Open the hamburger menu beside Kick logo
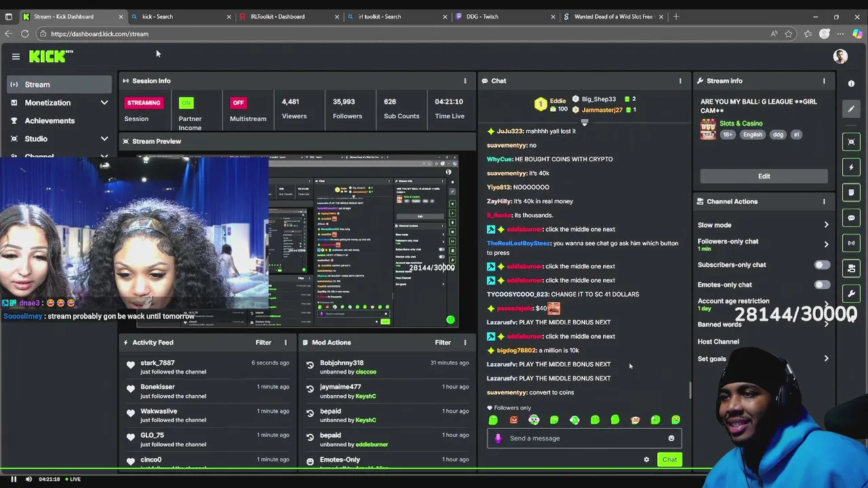 click(x=16, y=57)
